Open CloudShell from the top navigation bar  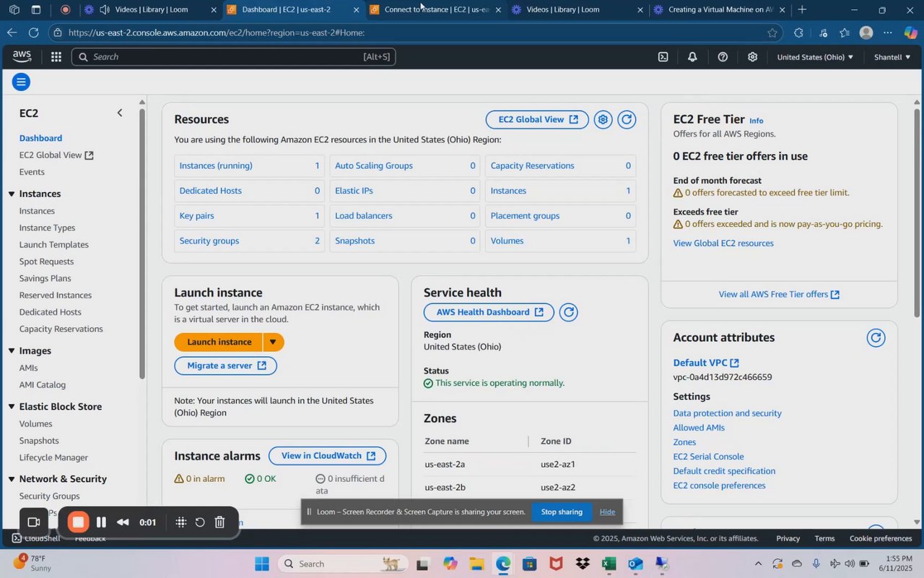[663, 57]
